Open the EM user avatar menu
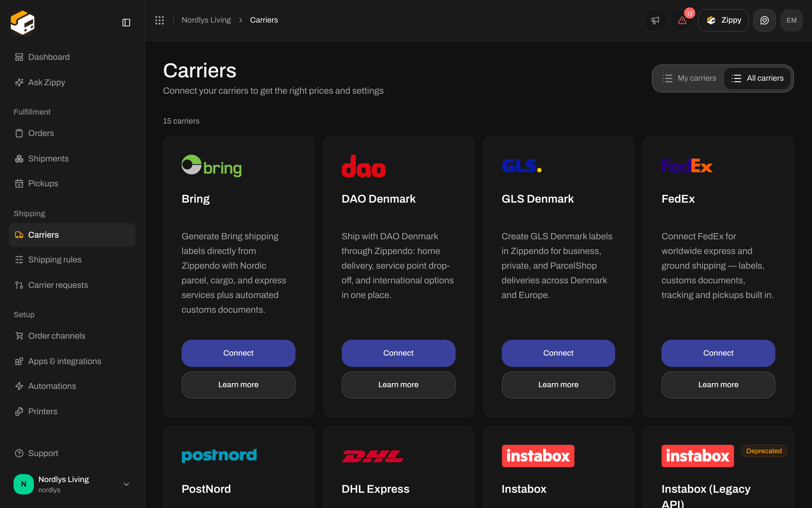The image size is (812, 508). pyautogui.click(x=791, y=20)
